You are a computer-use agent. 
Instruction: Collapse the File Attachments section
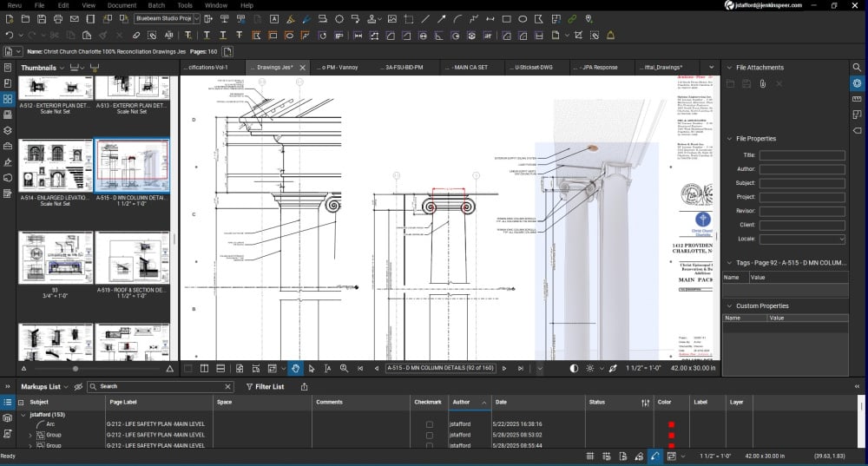coord(730,68)
